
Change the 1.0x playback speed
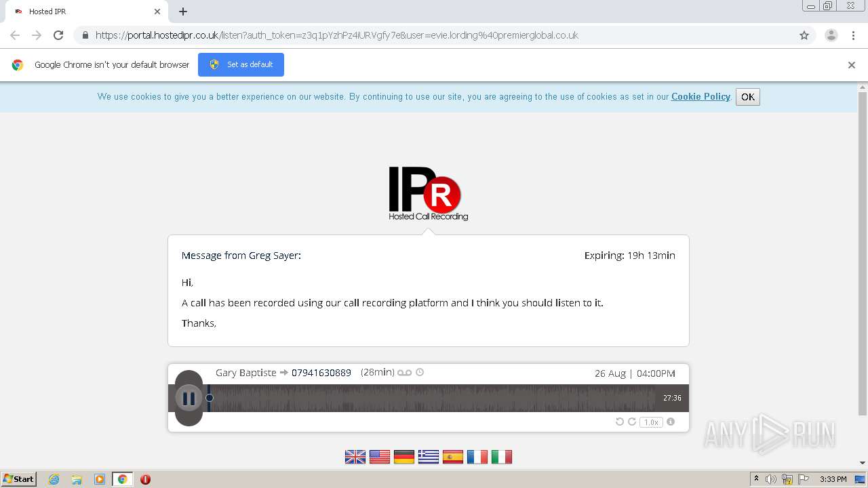click(x=651, y=422)
